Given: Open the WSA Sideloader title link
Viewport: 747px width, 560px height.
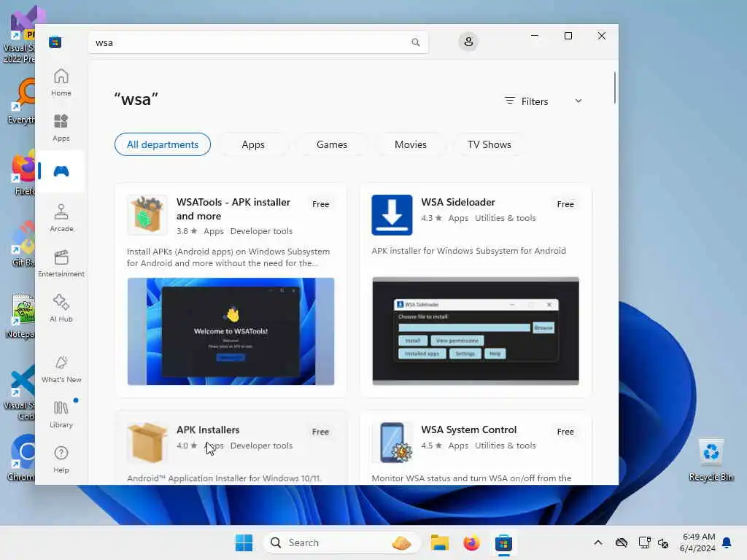Looking at the screenshot, I should [458, 202].
